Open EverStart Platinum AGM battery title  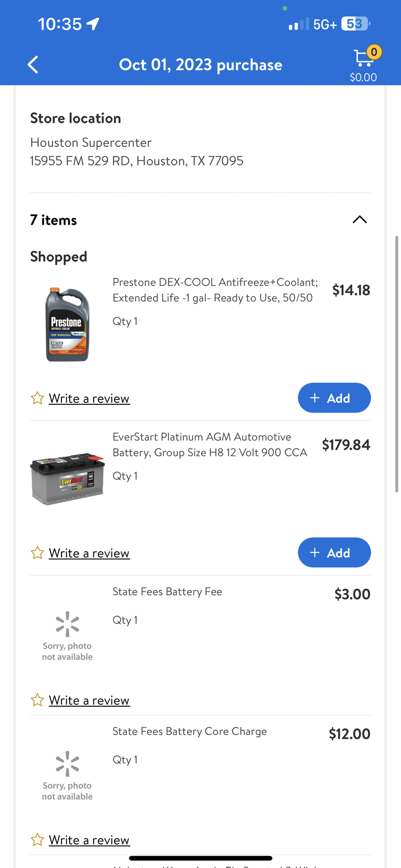click(210, 444)
